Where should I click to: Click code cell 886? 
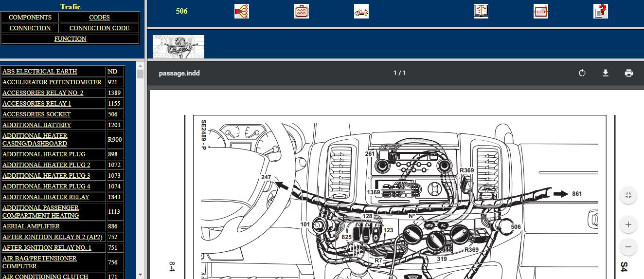pyautogui.click(x=115, y=226)
